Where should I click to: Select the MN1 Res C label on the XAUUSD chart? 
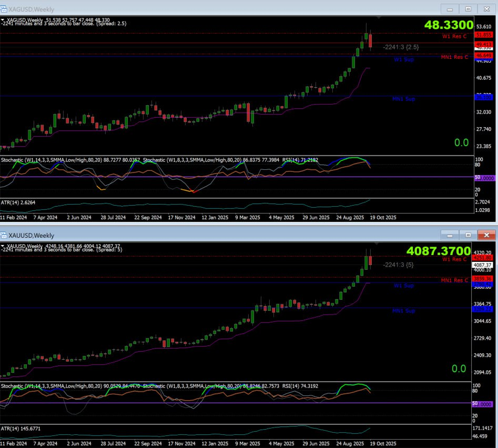pos(454,280)
